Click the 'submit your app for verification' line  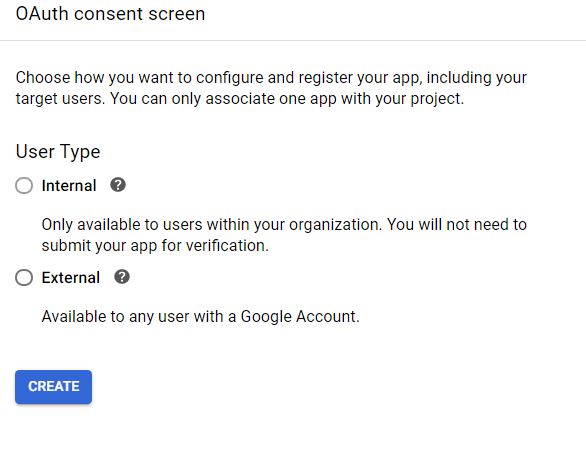[x=155, y=246]
